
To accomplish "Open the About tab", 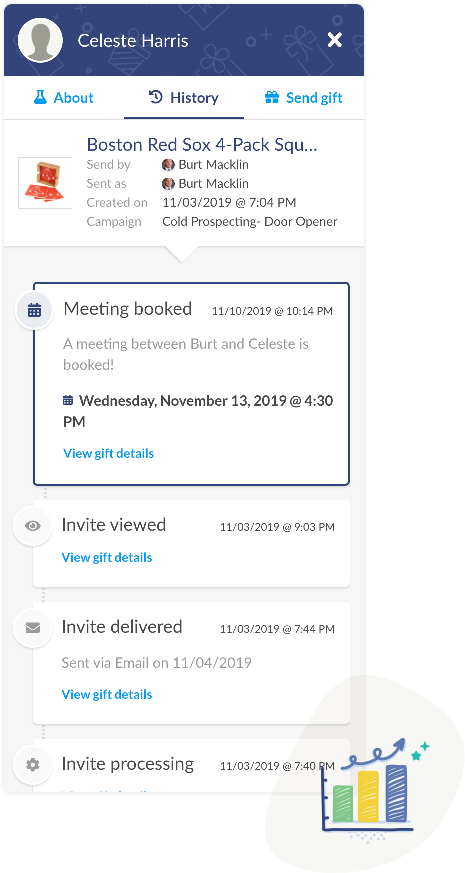I will tap(63, 98).
